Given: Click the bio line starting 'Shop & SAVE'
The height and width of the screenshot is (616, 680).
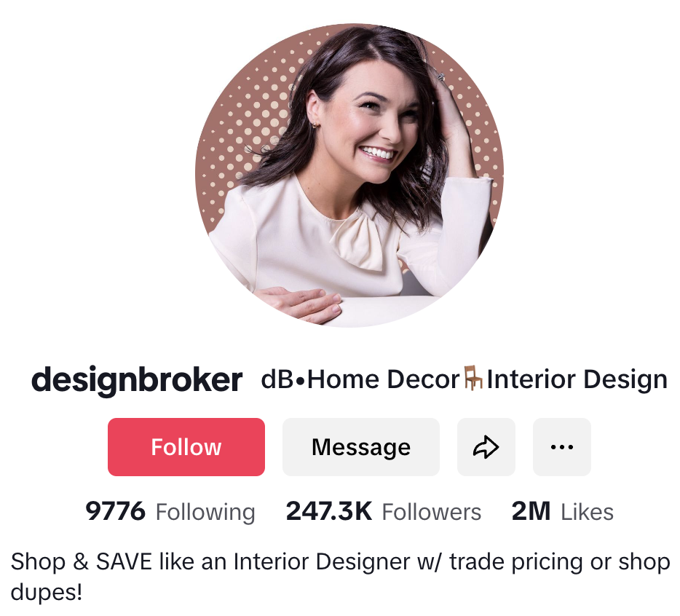Looking at the screenshot, I should click(x=341, y=562).
